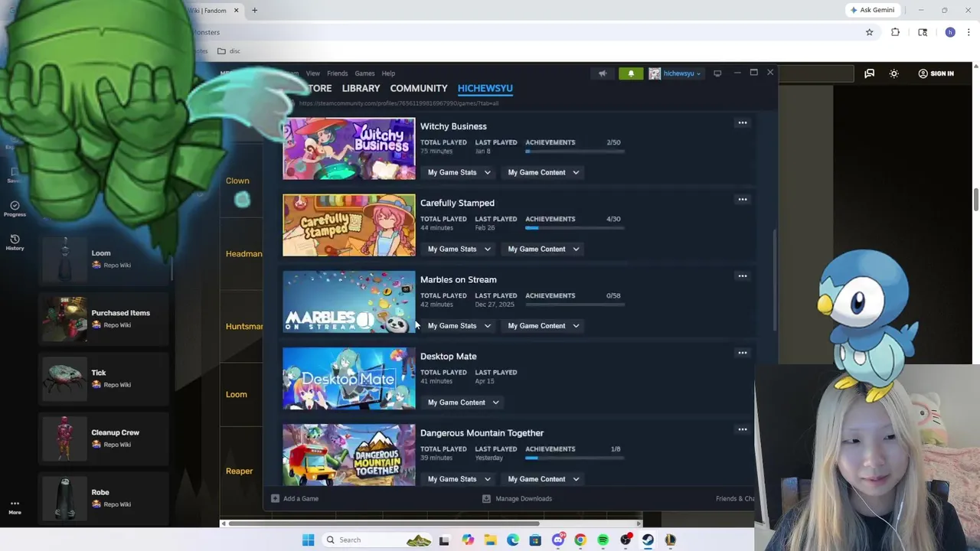Viewport: 980px width, 551px height.
Task: Open Discord from taskbar
Action: tap(558, 540)
